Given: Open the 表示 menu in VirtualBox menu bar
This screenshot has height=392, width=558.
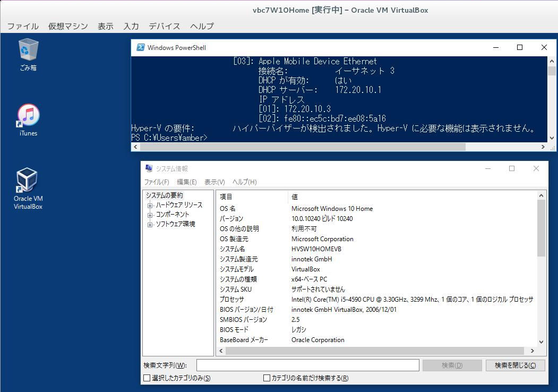Looking at the screenshot, I should 105,26.
